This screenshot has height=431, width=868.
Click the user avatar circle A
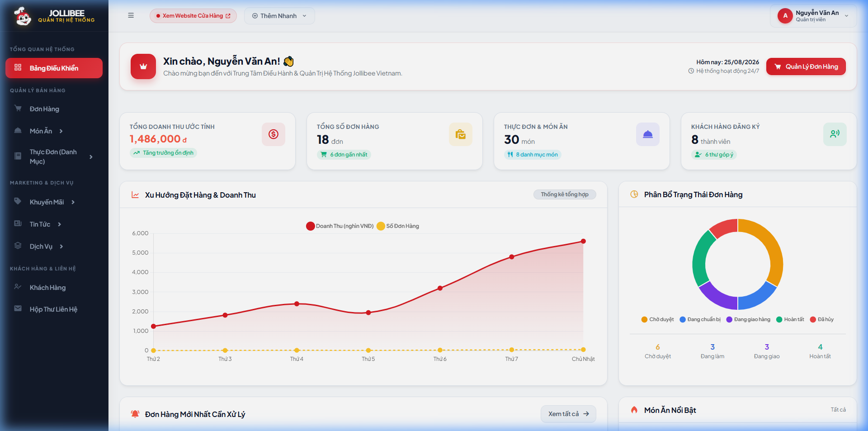point(785,16)
